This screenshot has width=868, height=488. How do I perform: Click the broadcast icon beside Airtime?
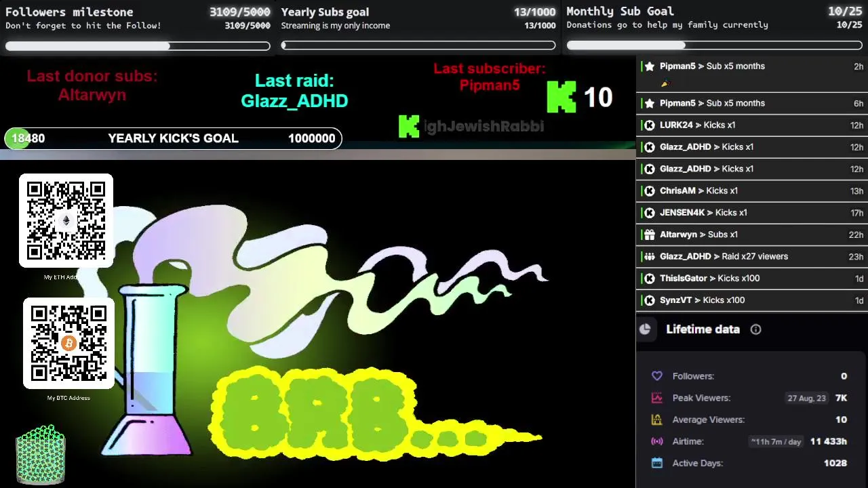click(x=656, y=441)
